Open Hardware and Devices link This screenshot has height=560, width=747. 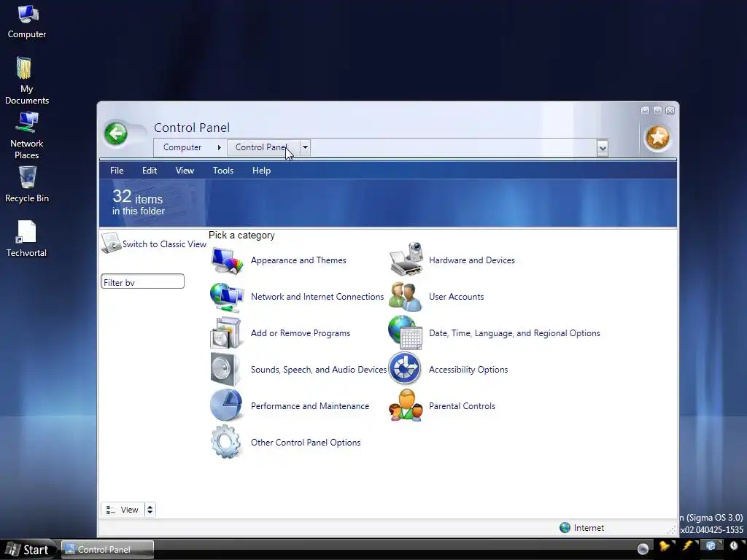point(472,260)
